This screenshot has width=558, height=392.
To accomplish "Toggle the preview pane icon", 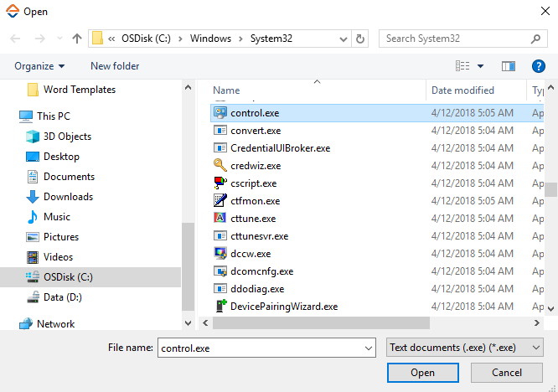I will tap(508, 66).
